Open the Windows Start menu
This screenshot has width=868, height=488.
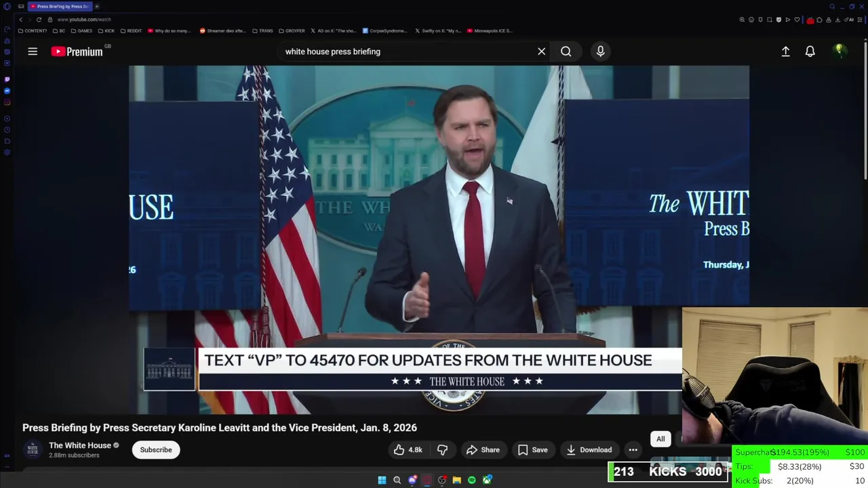click(382, 480)
